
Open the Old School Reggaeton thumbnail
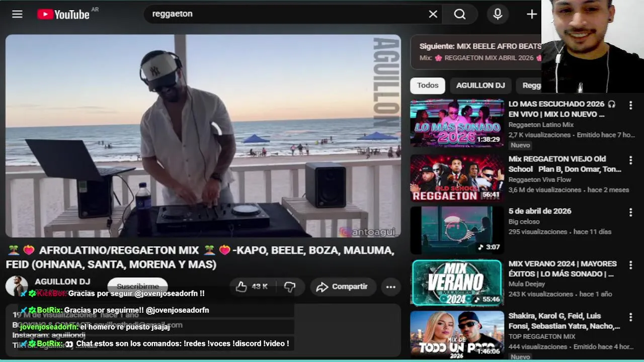click(x=457, y=178)
